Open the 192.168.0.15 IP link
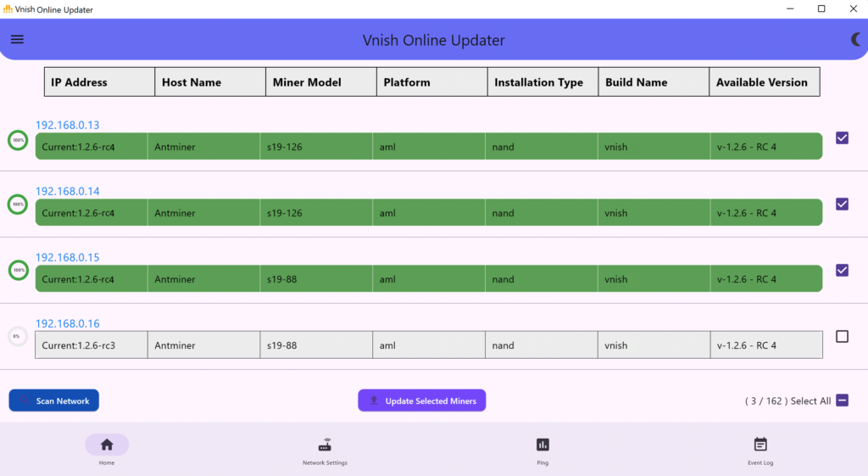The width and height of the screenshot is (868, 476). pyautogui.click(x=68, y=257)
